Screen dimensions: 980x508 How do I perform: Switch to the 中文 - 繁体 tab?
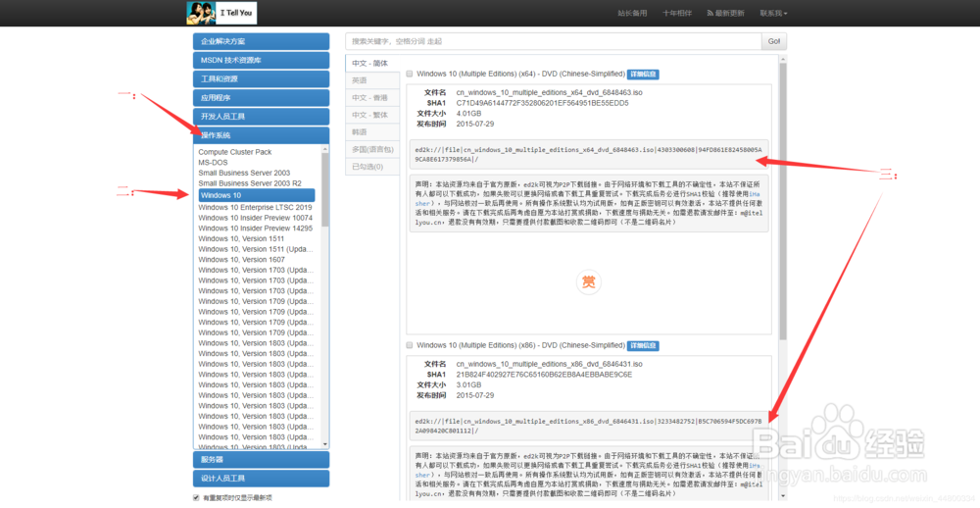[x=372, y=115]
